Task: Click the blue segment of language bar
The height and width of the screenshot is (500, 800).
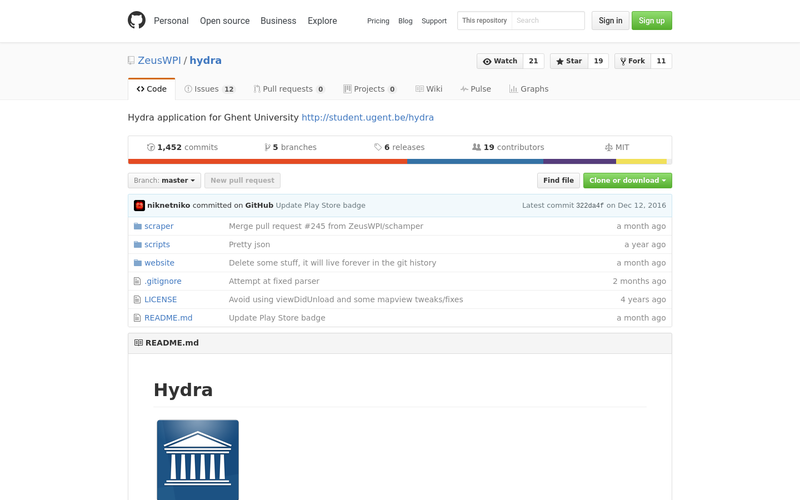Action: coord(475,162)
